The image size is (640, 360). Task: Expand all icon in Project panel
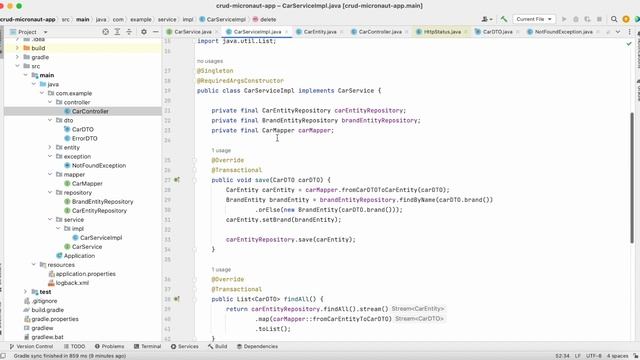coord(117,32)
